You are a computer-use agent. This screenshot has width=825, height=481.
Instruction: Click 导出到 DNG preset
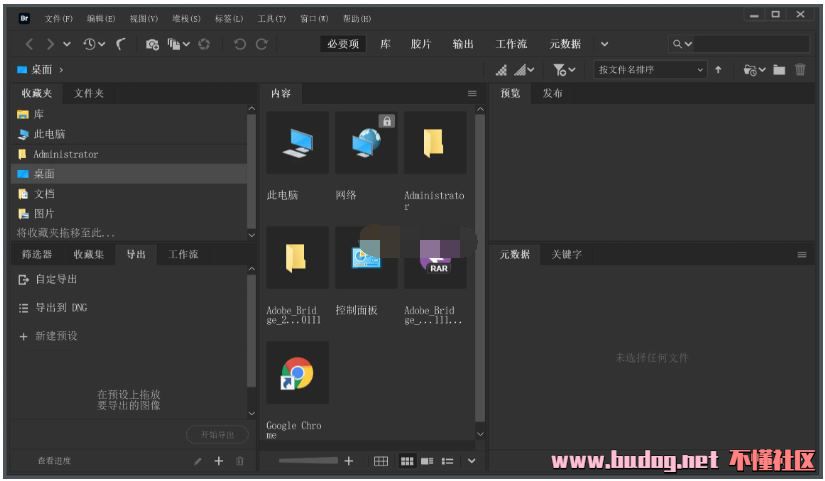[53, 308]
